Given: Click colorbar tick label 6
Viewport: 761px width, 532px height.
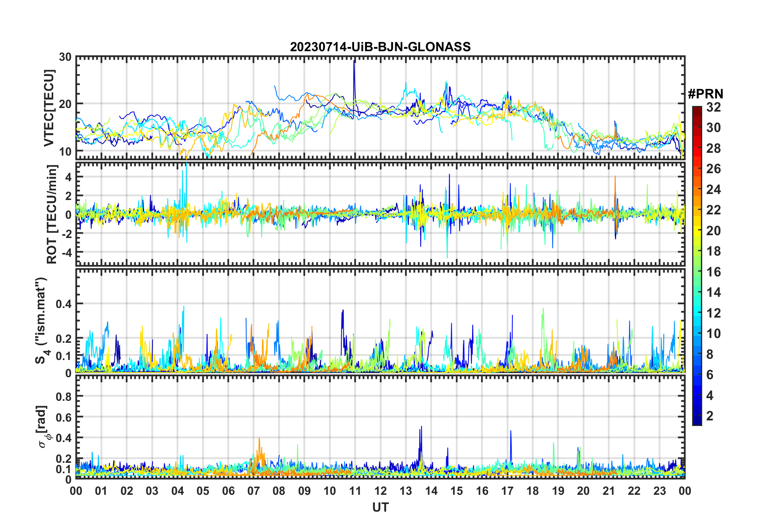Looking at the screenshot, I should click(x=710, y=375).
